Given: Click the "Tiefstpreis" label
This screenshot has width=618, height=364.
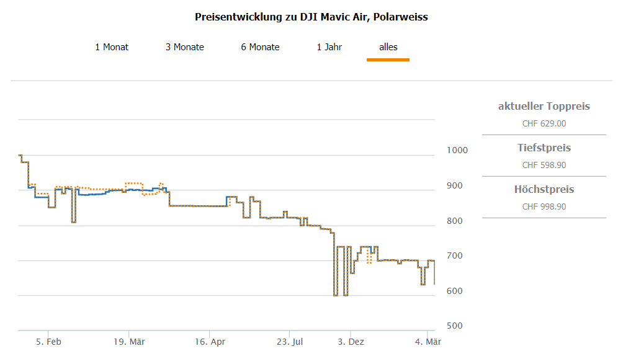Looking at the screenshot, I should 544,148.
